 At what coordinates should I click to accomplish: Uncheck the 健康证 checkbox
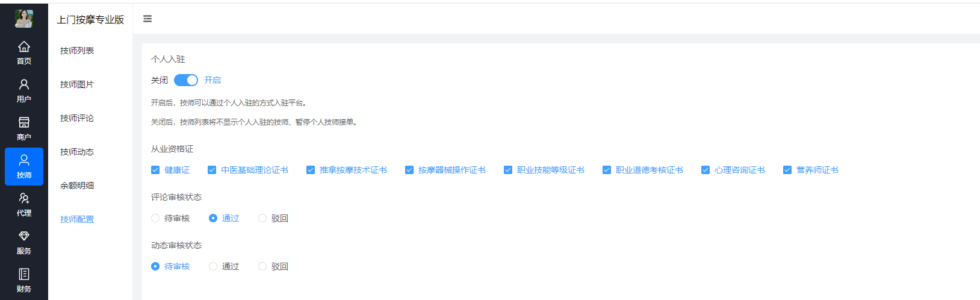click(155, 170)
